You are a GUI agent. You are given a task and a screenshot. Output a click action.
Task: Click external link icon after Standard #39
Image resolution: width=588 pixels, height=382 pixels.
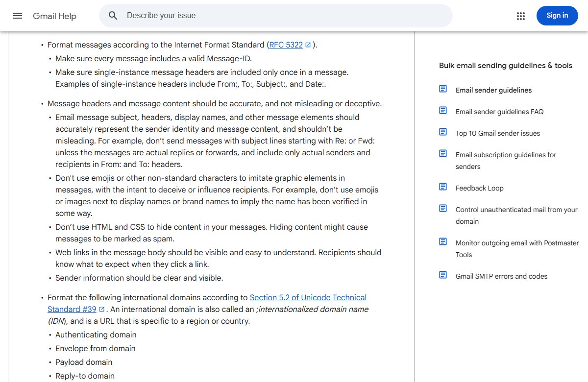pos(101,310)
